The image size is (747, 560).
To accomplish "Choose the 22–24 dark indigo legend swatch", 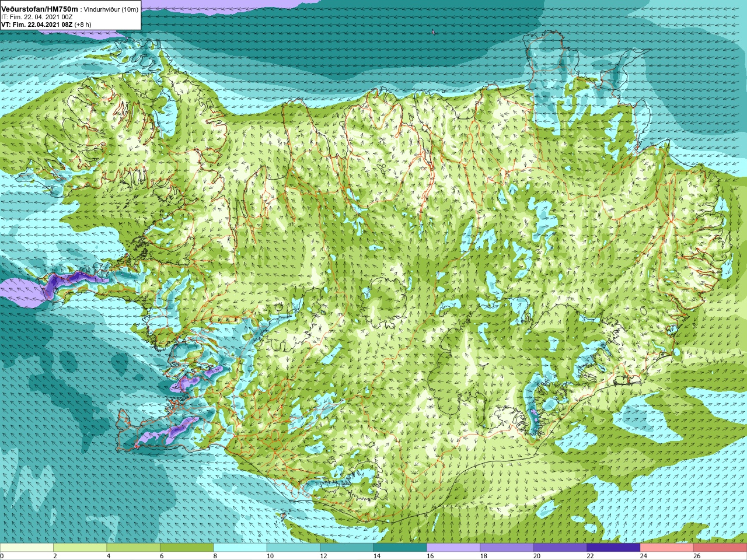I will click(614, 548).
